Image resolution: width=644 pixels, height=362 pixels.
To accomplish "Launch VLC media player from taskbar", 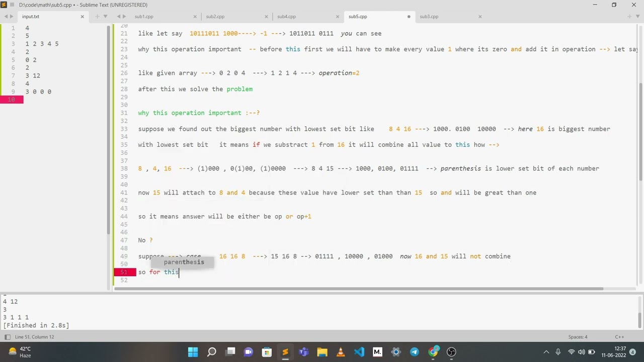I will click(x=341, y=352).
